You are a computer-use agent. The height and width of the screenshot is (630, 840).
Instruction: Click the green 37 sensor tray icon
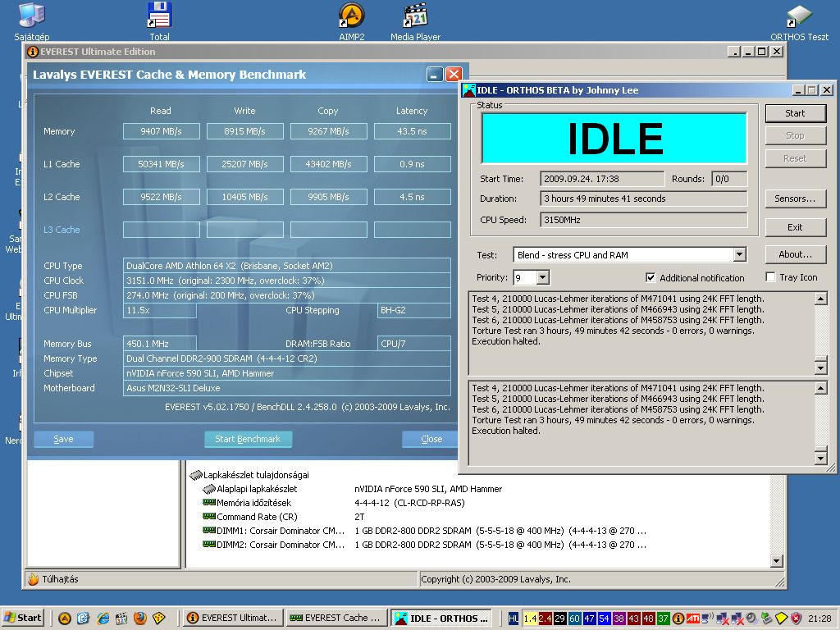click(x=663, y=619)
